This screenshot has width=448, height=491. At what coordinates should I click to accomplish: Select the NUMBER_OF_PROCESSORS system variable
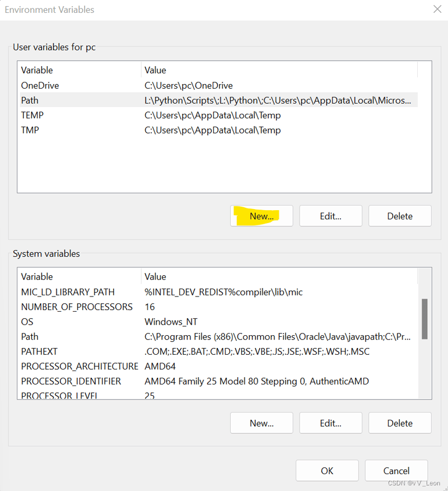[x=219, y=307]
